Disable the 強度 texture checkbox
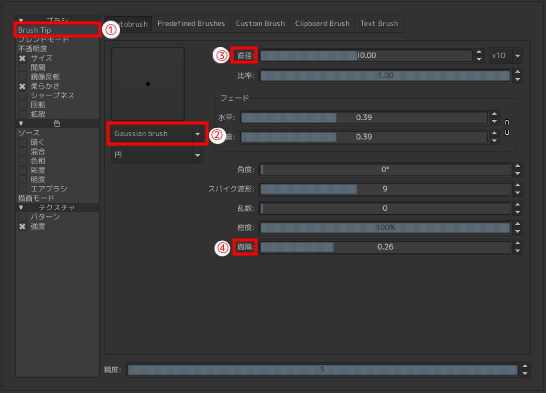This screenshot has height=393, width=546. pos(22,227)
